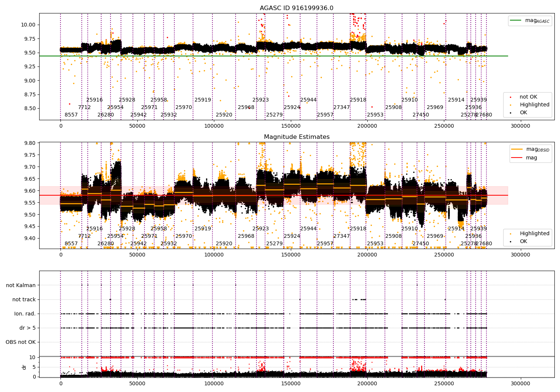
Task: Click the 'not Kalman' axis label
Action: [21, 285]
